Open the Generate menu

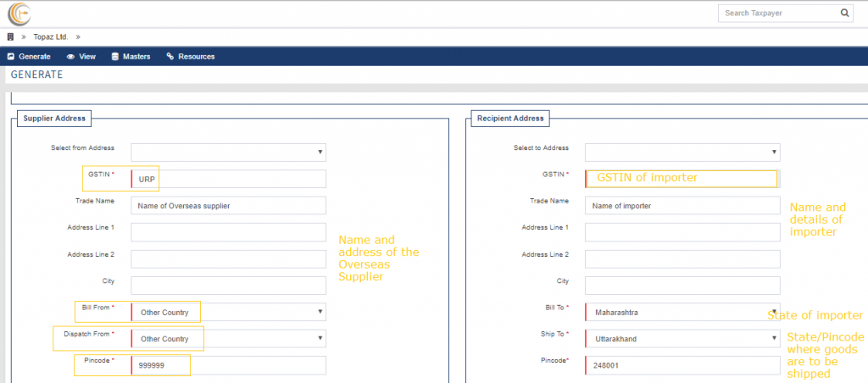29,57
